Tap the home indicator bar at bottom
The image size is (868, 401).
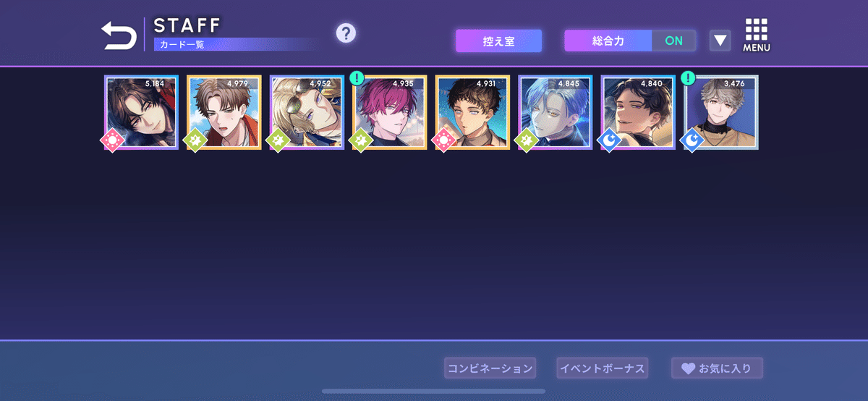[434, 392]
